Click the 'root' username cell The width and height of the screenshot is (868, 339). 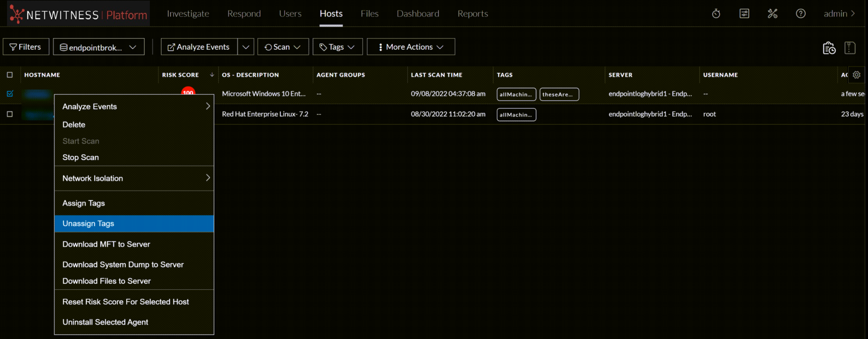pos(710,114)
